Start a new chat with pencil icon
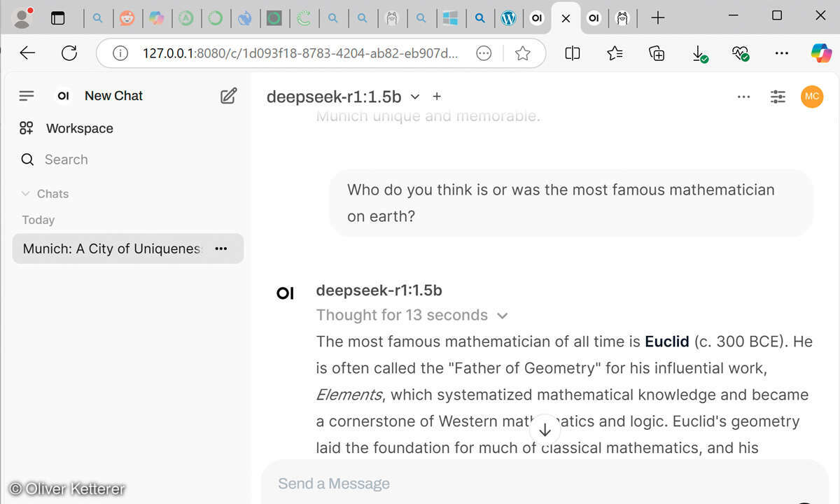This screenshot has height=504, width=840. 228,96
